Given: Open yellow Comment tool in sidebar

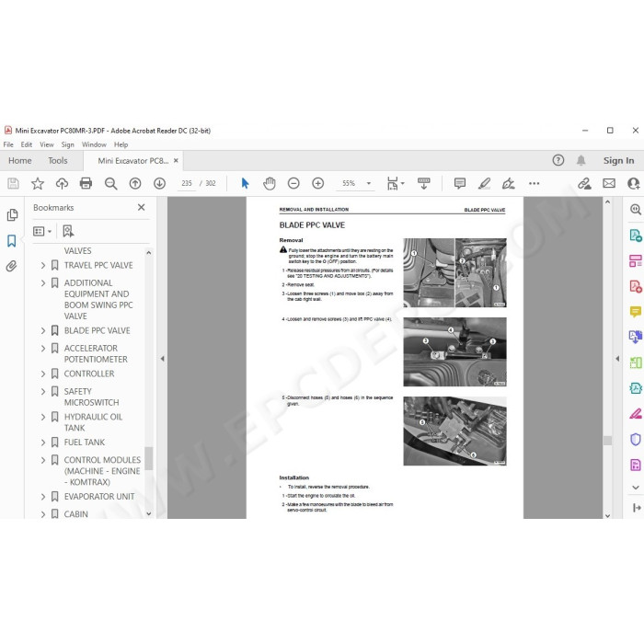Looking at the screenshot, I should 636,312.
